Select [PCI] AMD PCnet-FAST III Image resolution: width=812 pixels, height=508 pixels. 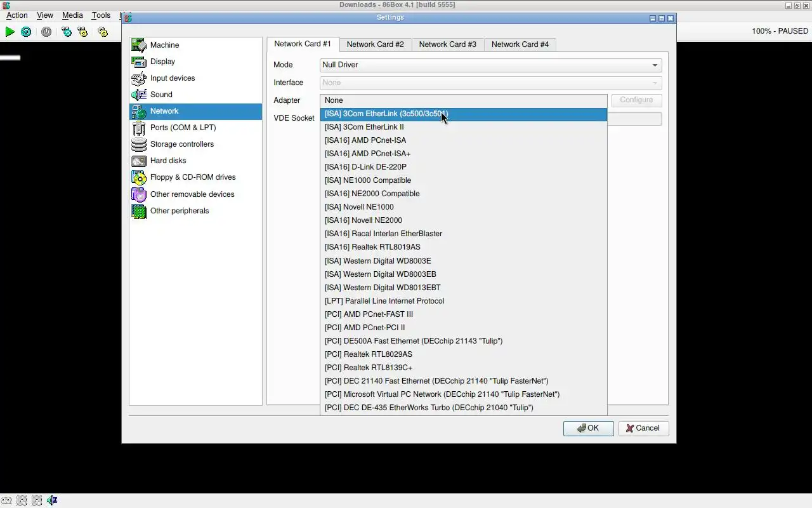click(x=464, y=314)
